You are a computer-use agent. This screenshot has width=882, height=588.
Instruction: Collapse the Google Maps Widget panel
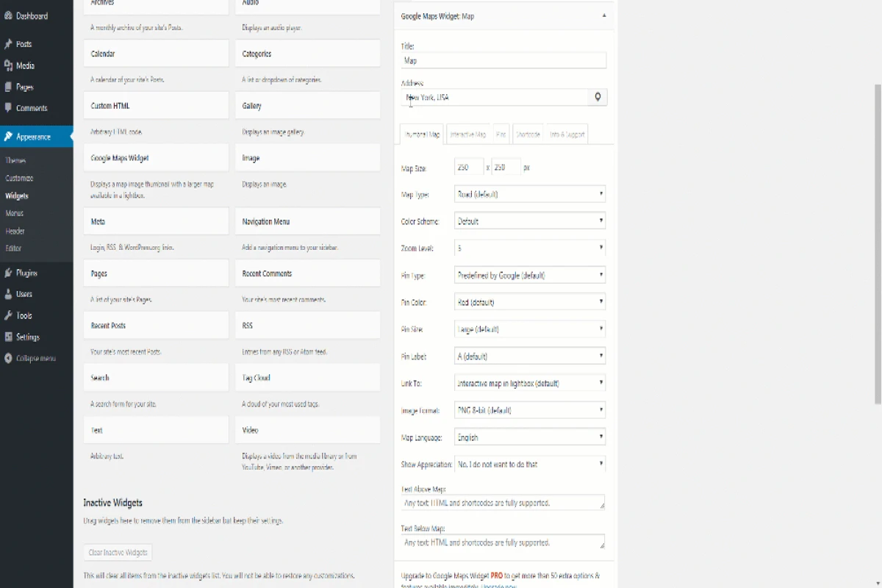click(604, 15)
